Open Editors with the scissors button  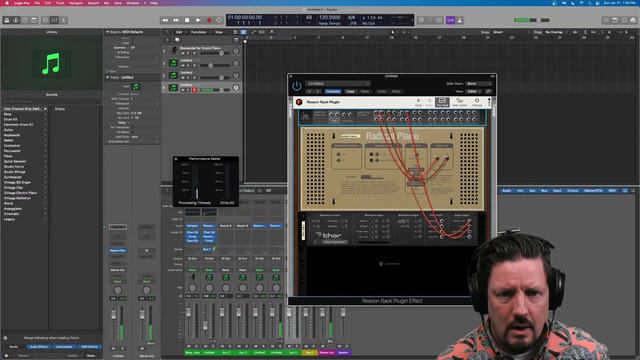63,20
